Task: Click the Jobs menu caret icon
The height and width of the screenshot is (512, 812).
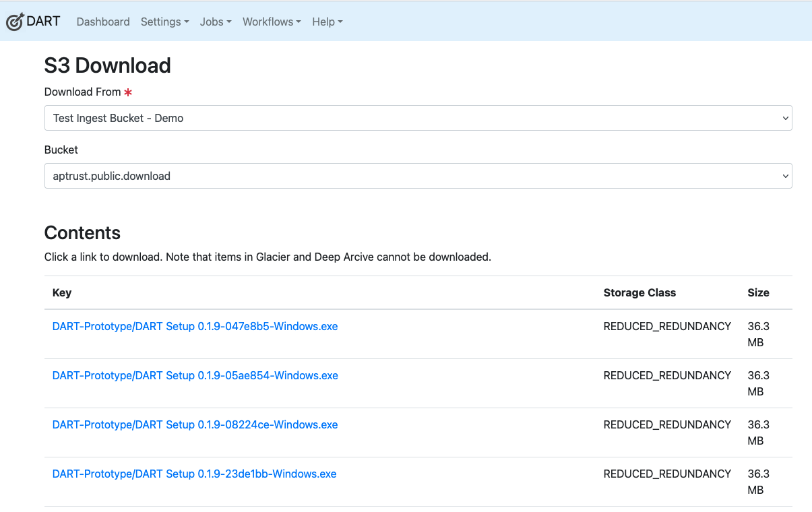Action: tap(228, 22)
